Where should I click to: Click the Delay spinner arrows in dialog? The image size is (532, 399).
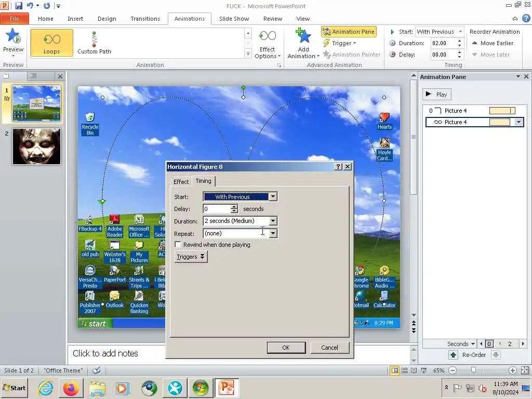click(x=234, y=209)
